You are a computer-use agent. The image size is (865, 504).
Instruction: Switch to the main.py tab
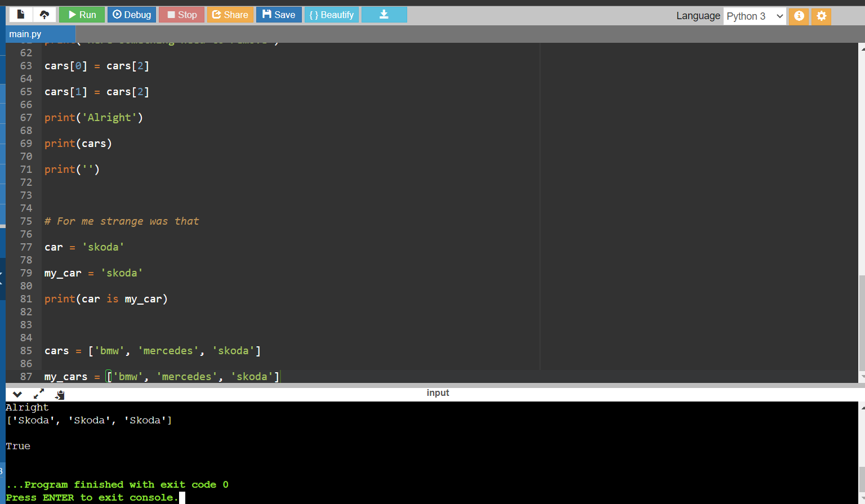(x=25, y=34)
